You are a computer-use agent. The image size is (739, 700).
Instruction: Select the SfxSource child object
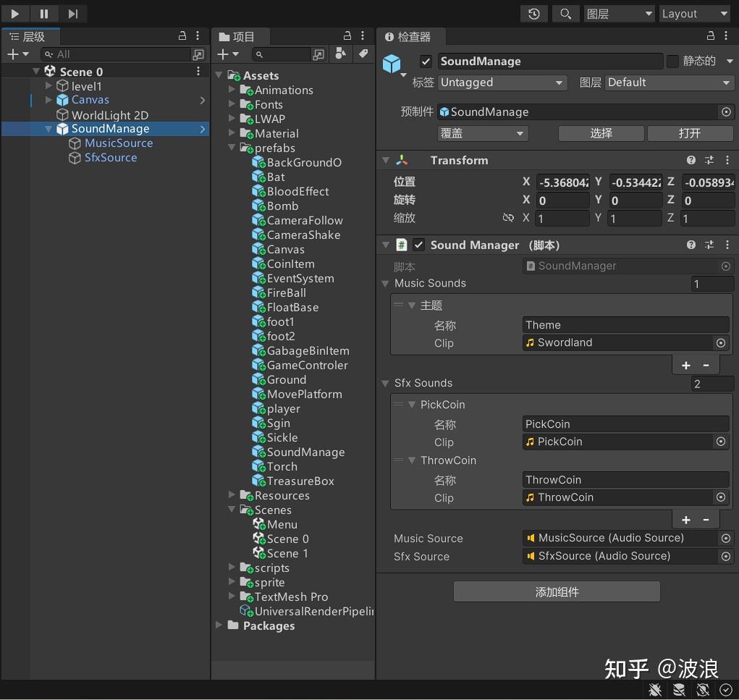coord(111,157)
